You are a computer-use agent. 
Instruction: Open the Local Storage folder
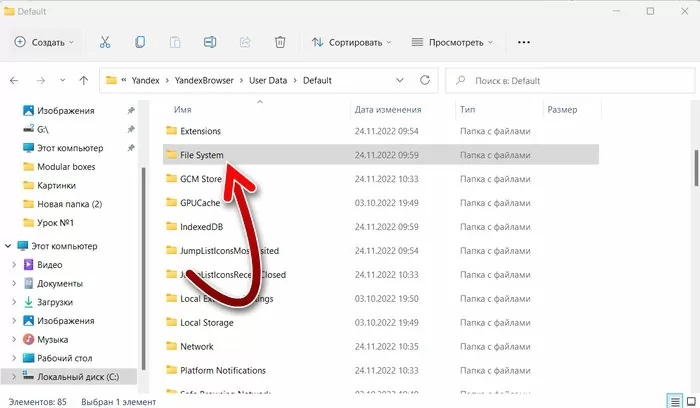(206, 323)
